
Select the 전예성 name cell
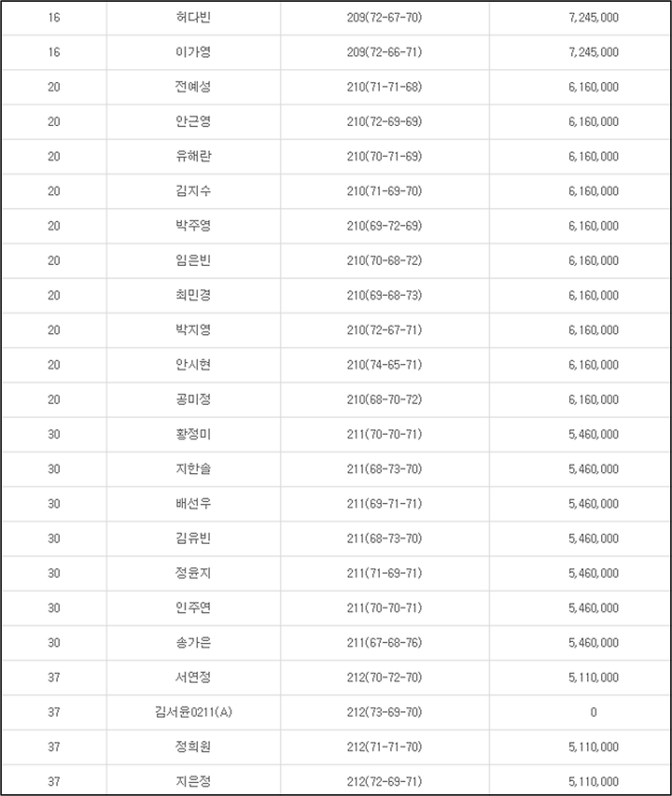193,87
